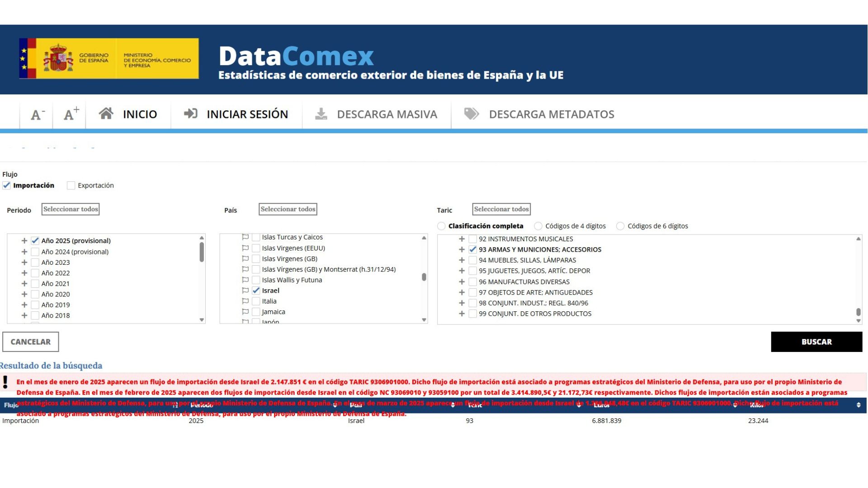
Task: Check the Año 2023 box
Action: click(35, 263)
